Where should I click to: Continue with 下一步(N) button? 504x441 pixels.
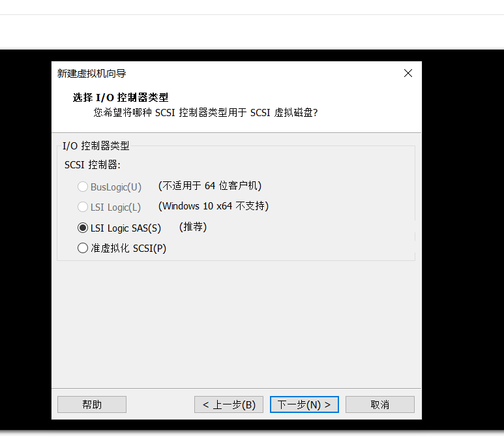(304, 404)
